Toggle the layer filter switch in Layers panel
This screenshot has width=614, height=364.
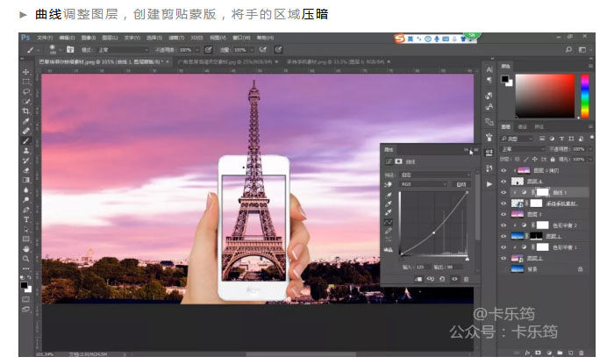point(591,138)
